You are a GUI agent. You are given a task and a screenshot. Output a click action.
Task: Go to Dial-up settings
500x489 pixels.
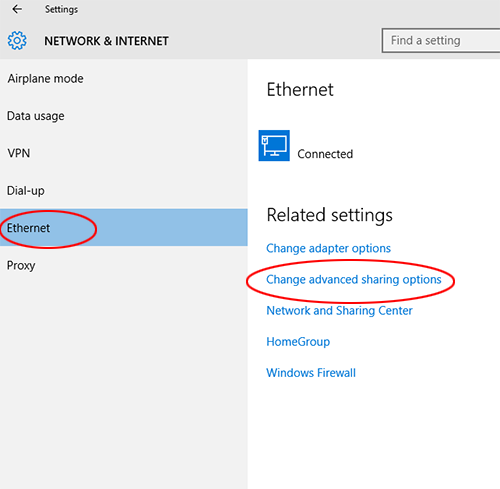point(124,191)
